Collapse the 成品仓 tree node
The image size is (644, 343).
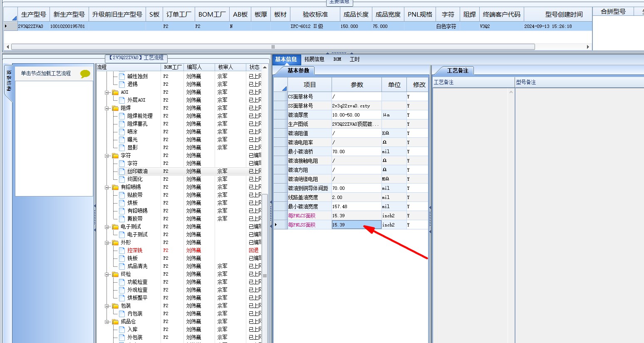[107, 322]
